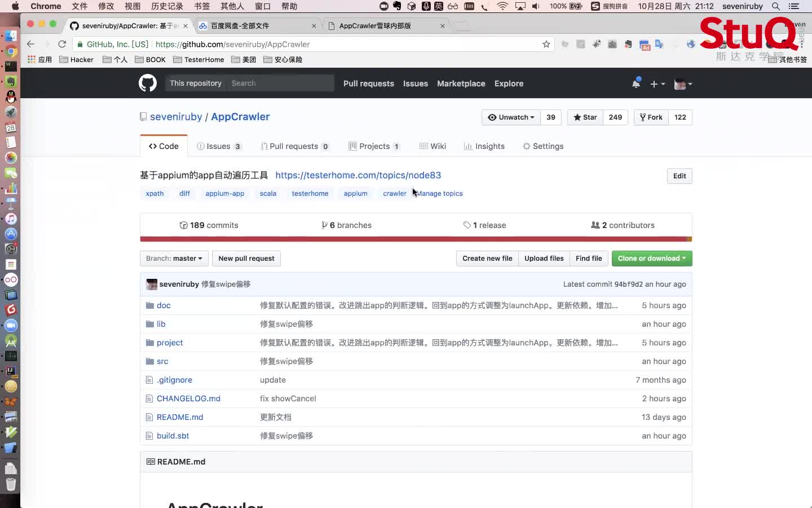Click the GitHub Octocat logo
Viewport: 812px width, 508px height.
pyautogui.click(x=148, y=83)
